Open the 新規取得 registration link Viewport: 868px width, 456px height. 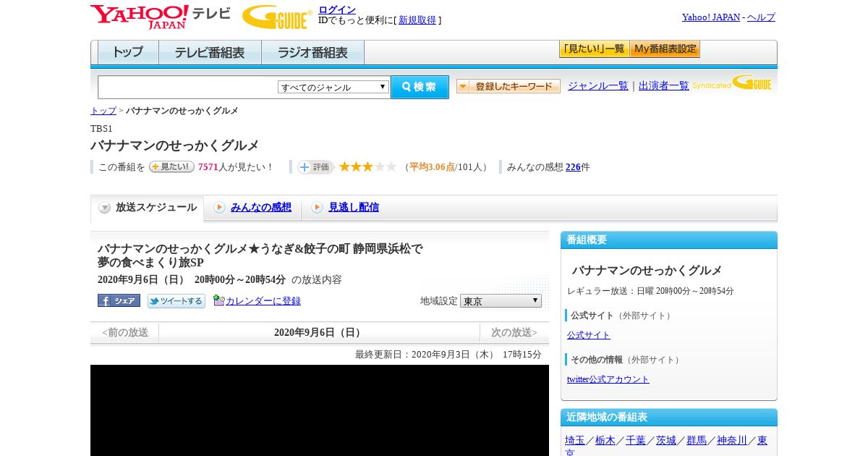click(x=417, y=20)
